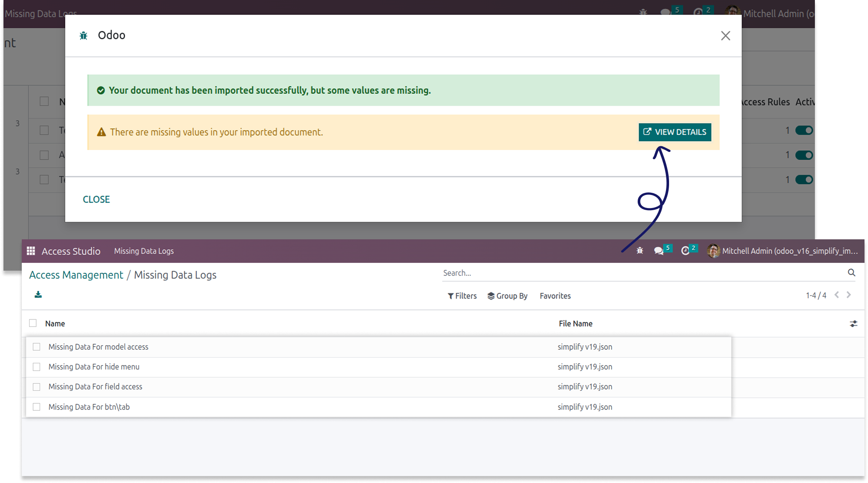The image size is (868, 483).
Task: Open debug bug icon in Access Studio bar
Action: pyautogui.click(x=639, y=251)
